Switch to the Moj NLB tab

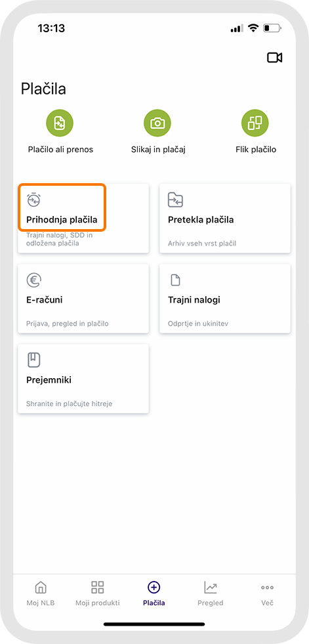40,593
